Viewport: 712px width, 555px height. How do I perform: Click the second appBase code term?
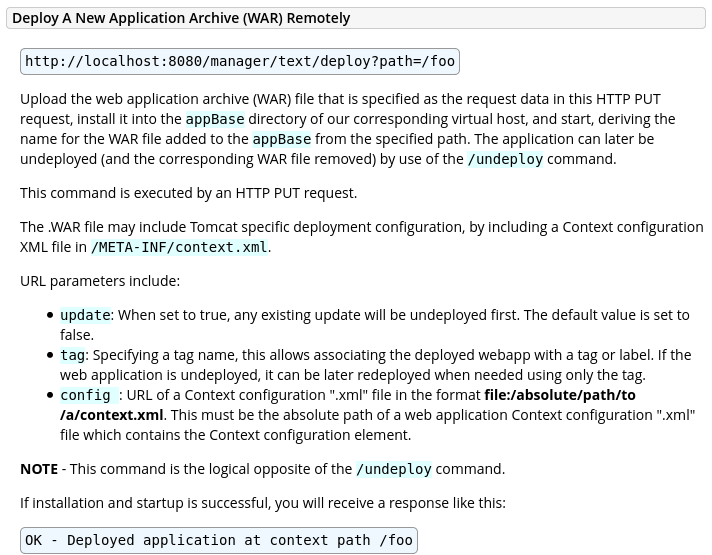click(x=281, y=139)
